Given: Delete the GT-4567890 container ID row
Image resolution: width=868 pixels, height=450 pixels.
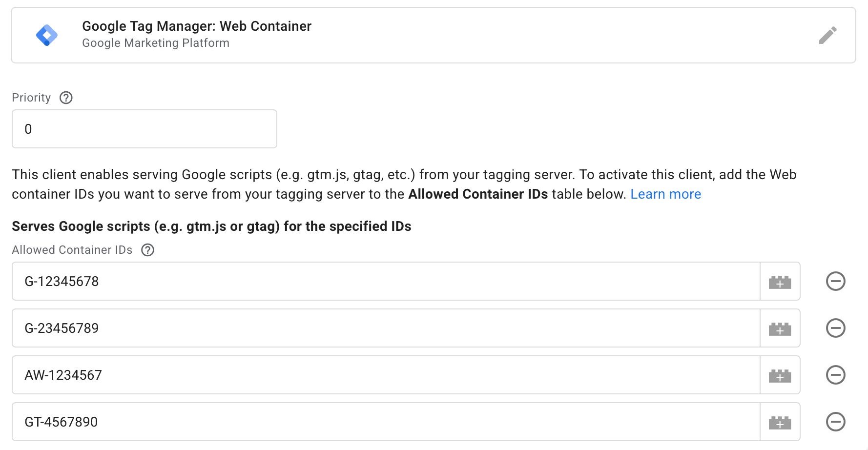Looking at the screenshot, I should [835, 422].
